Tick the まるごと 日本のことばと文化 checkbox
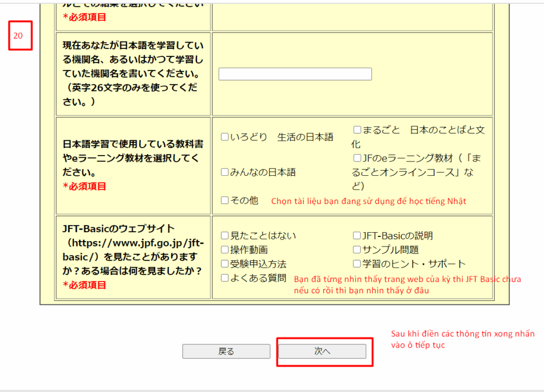544x392 pixels. pos(357,130)
